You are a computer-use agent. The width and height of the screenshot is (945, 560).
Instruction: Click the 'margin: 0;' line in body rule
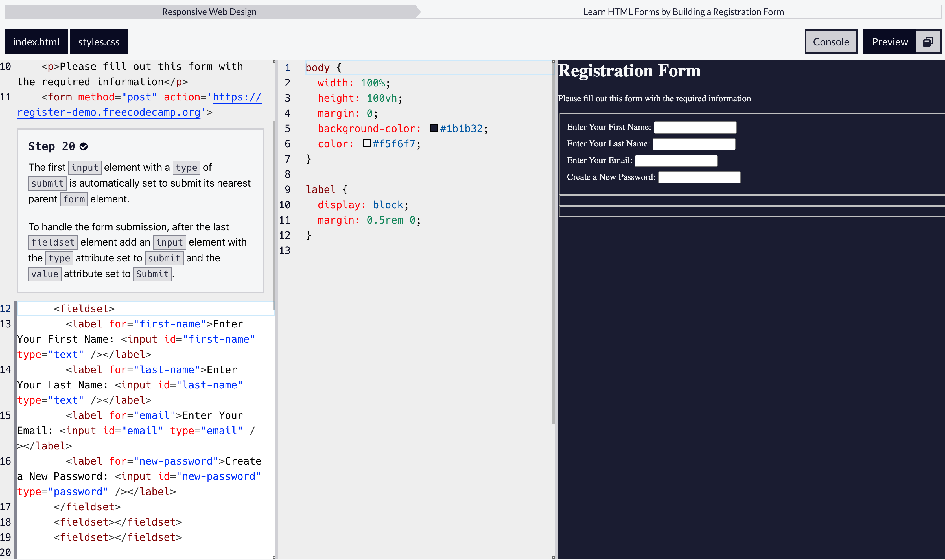click(348, 113)
